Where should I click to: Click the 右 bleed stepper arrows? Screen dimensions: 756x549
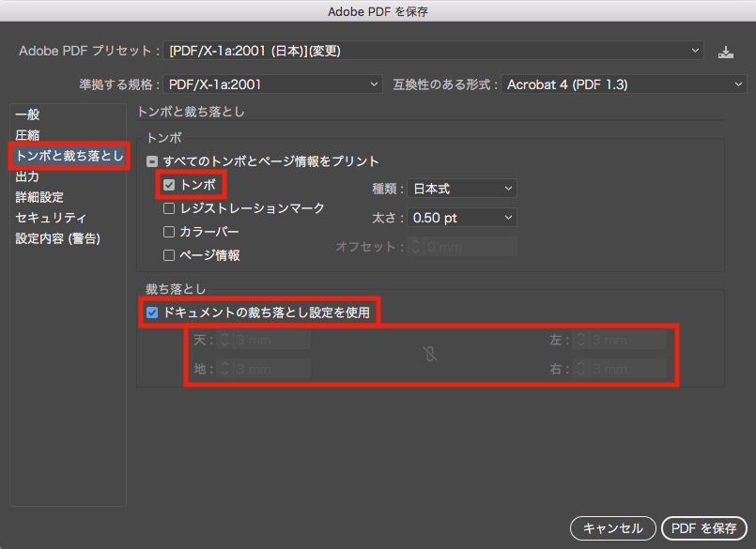click(581, 369)
